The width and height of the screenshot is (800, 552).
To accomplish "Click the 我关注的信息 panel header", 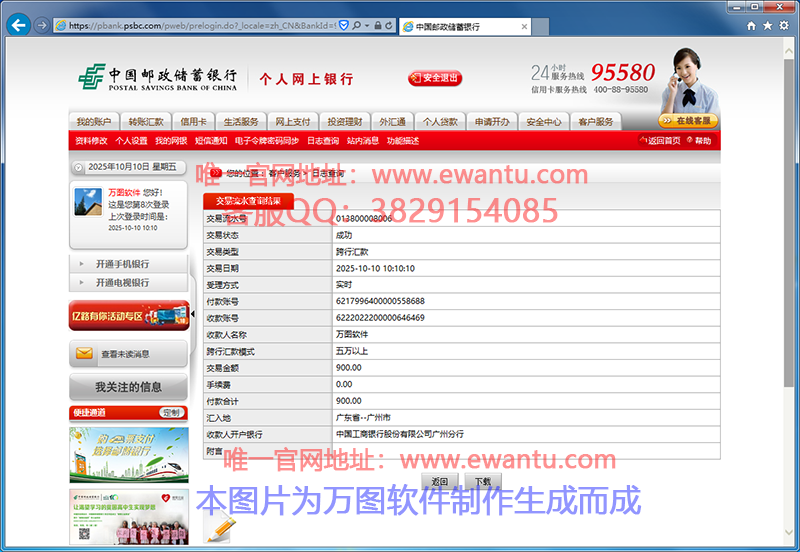I will coord(129,387).
